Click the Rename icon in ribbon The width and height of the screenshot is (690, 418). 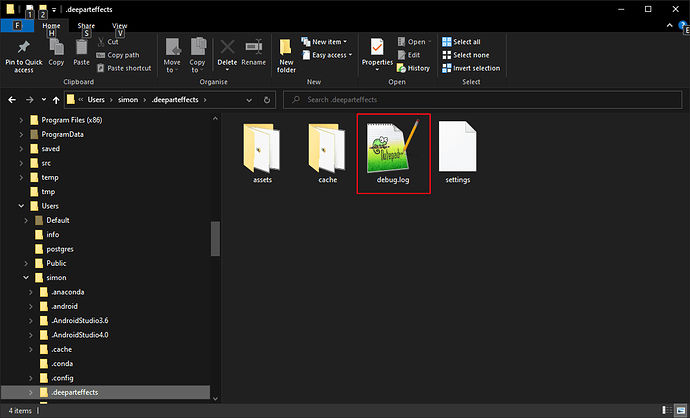tap(253, 48)
